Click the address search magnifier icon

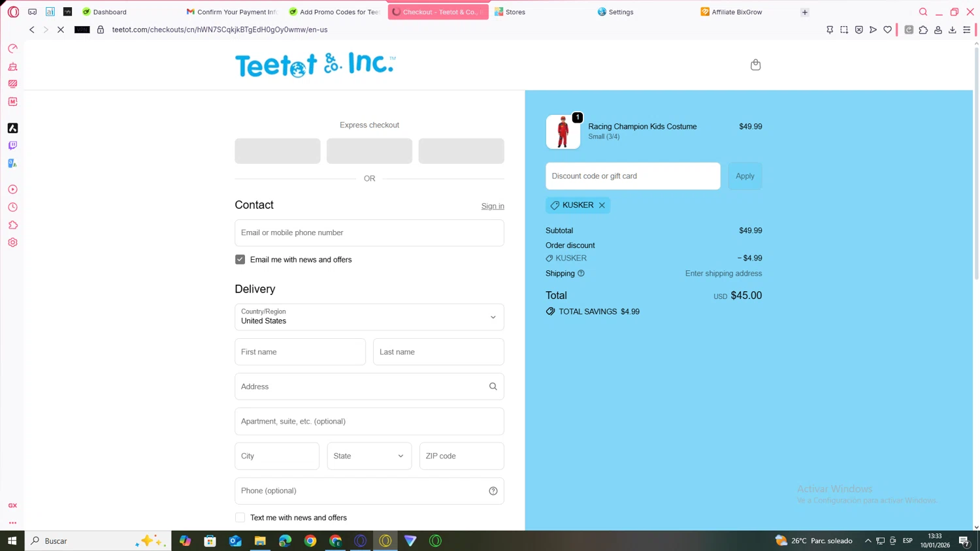click(493, 386)
